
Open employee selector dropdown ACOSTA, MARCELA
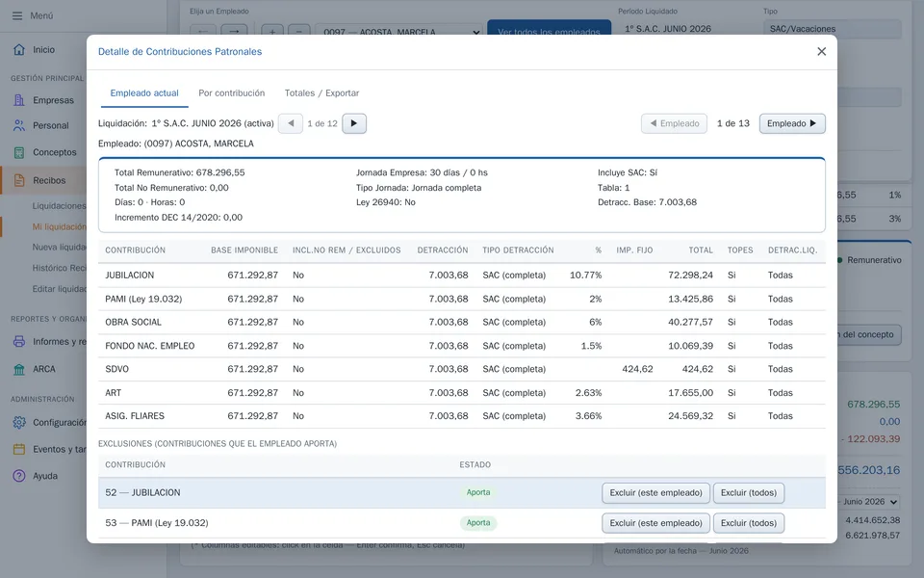click(400, 32)
